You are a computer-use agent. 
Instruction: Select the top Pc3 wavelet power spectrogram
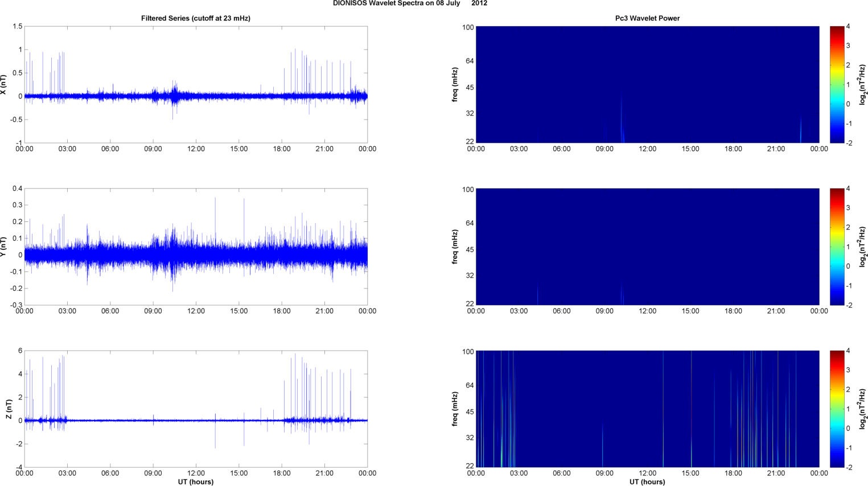click(x=647, y=85)
